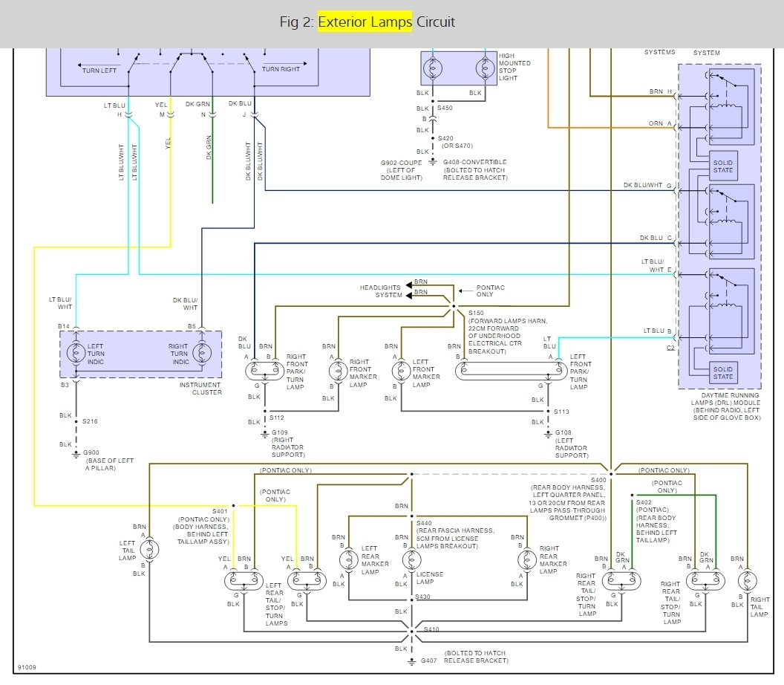Screen dimensions: 784x685
Task: Click the TURN LEFT switch label
Action: point(99,70)
